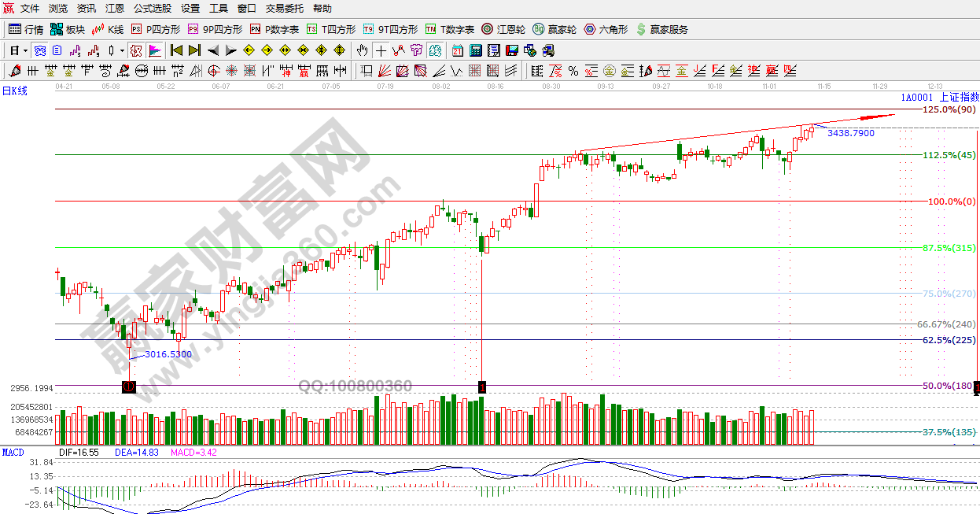
Task: Click the 行情 quotes button
Action: coord(26,29)
